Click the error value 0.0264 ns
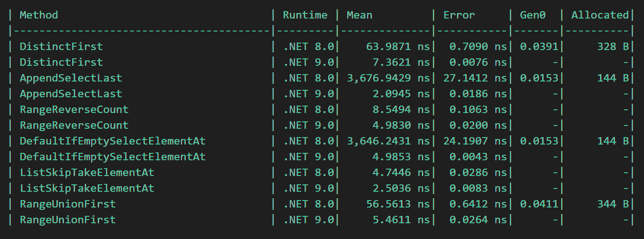This screenshot has height=239, width=644. coord(478,220)
